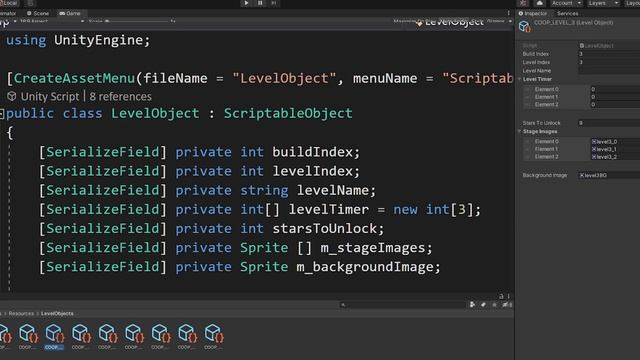Image resolution: width=640 pixels, height=360 pixels.
Task: Open the Project panel options dots menu
Action: [509, 296]
